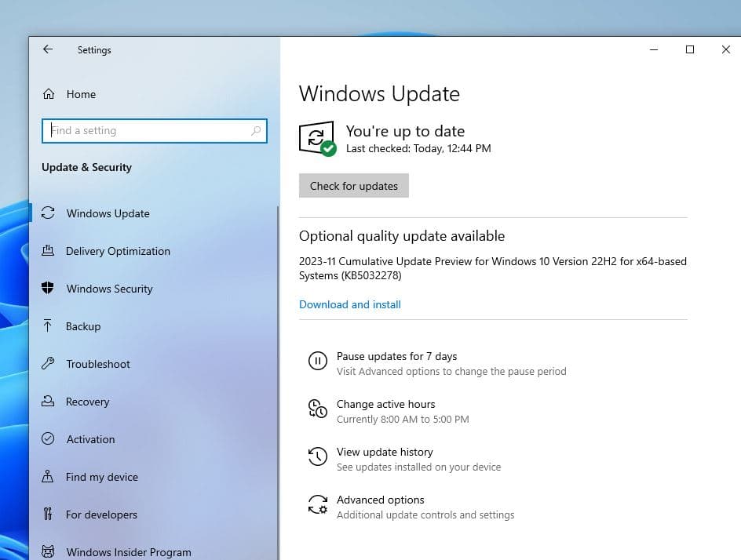The width and height of the screenshot is (741, 560).
Task: Click the 'Windows Update' page title
Action: coord(379,93)
